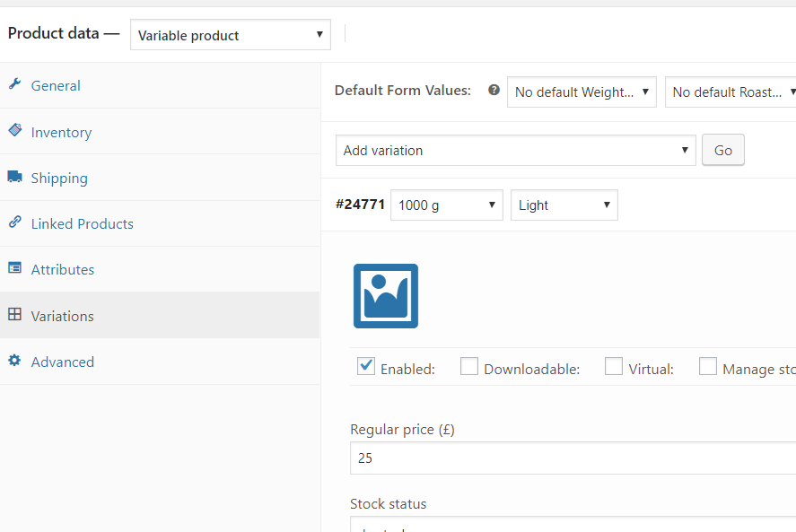Expand the Add variation dropdown
The width and height of the screenshot is (796, 532).
click(516, 150)
